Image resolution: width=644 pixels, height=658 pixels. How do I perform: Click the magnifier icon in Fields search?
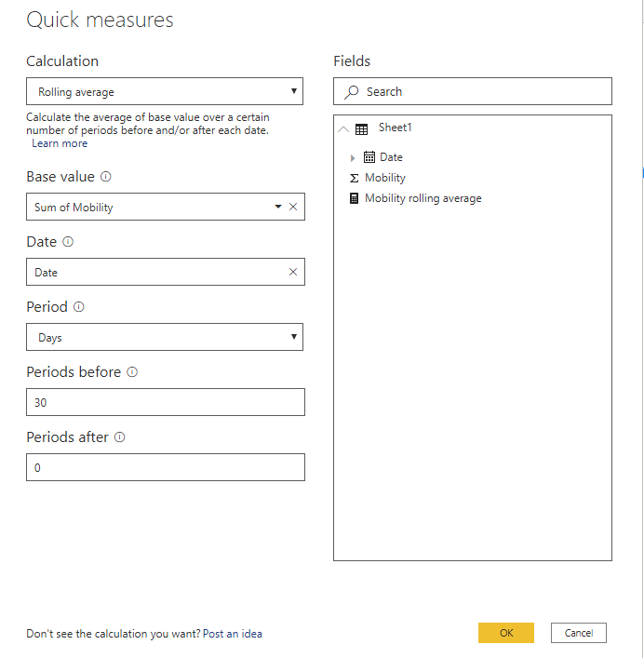tap(352, 92)
